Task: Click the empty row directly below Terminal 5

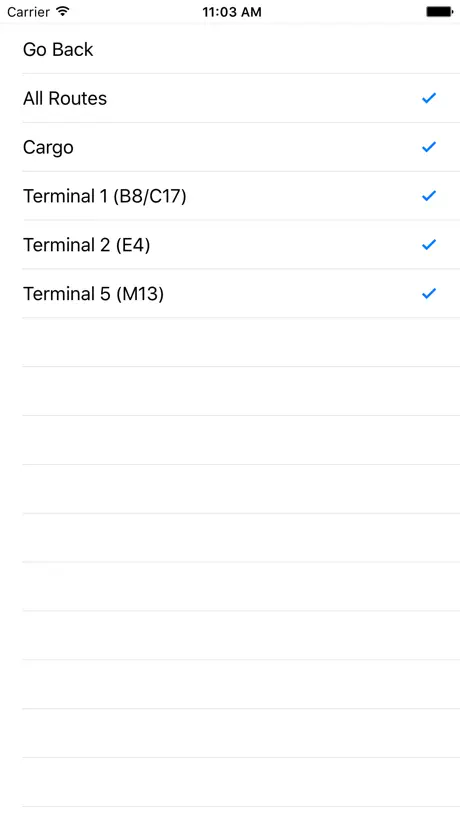Action: (230, 342)
